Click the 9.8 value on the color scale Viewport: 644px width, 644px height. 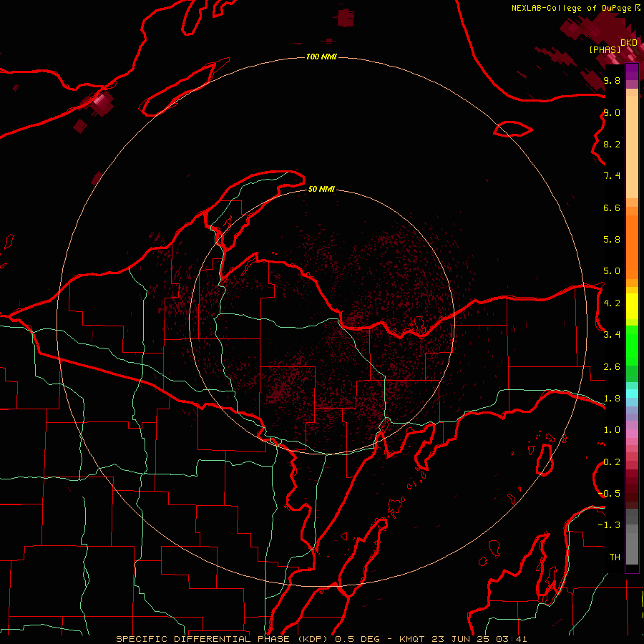coord(612,80)
